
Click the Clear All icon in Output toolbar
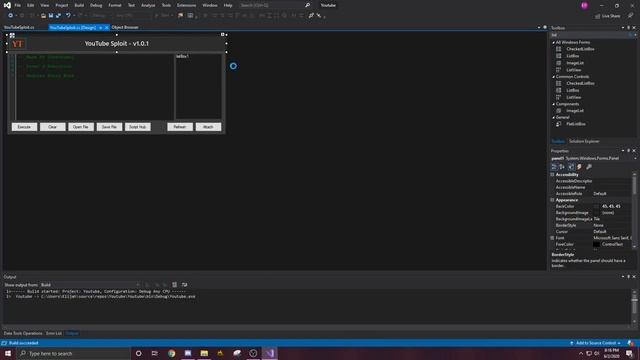(x=174, y=284)
